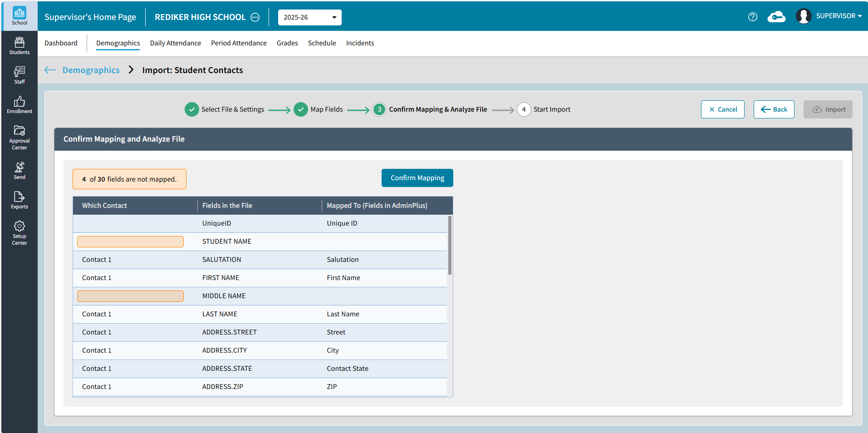Image resolution: width=868 pixels, height=433 pixels.
Task: Open the School module in sidebar
Action: click(x=20, y=16)
